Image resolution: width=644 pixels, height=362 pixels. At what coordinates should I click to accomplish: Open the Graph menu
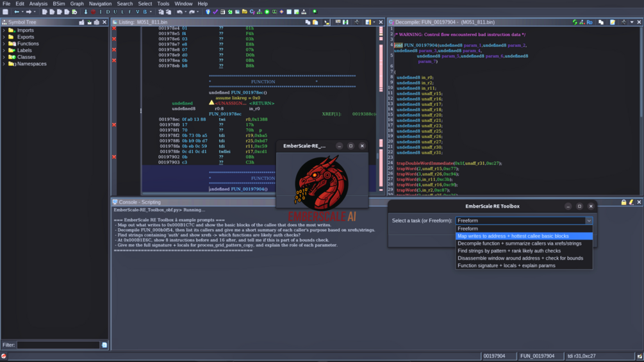tap(77, 4)
